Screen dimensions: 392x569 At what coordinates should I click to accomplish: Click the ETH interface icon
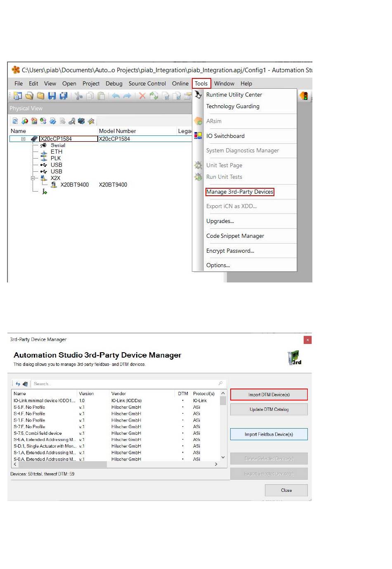tap(44, 152)
